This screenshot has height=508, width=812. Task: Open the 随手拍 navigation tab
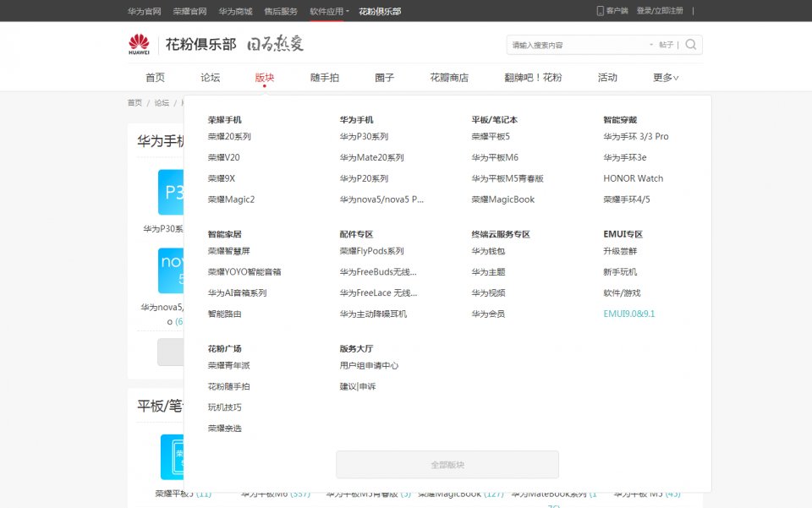(325, 78)
